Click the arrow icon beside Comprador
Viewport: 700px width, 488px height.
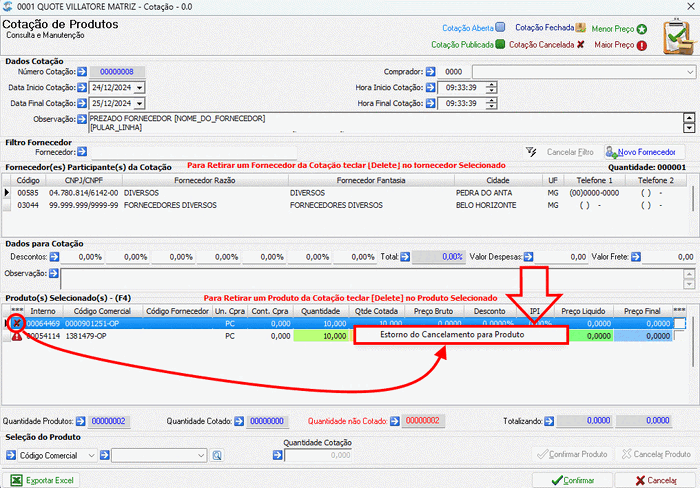pos(430,71)
